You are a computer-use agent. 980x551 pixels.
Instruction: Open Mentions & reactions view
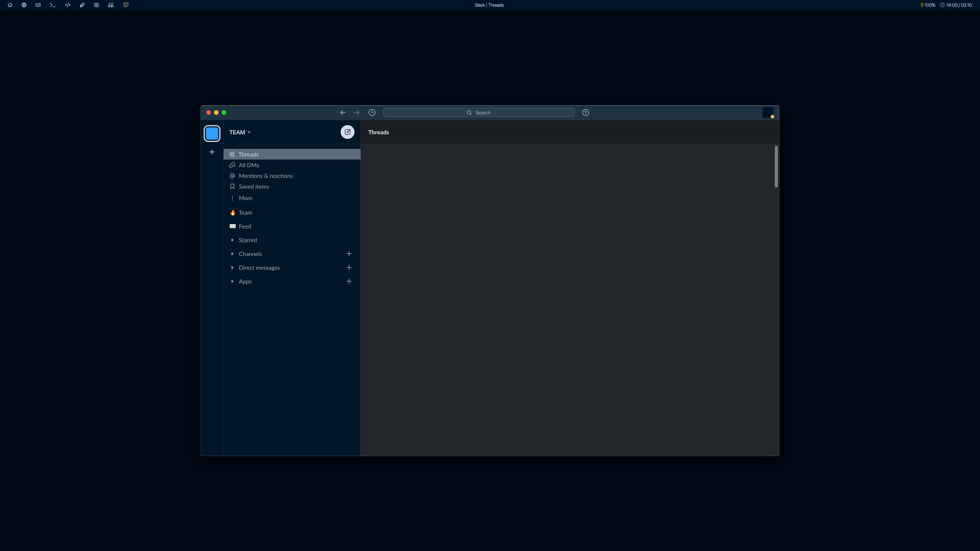click(x=265, y=176)
